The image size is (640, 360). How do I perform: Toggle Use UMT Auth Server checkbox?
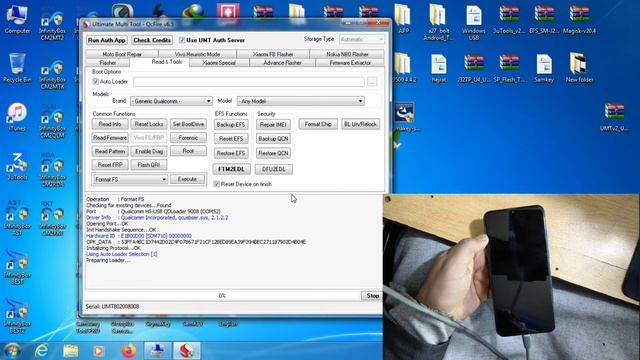[x=182, y=40]
